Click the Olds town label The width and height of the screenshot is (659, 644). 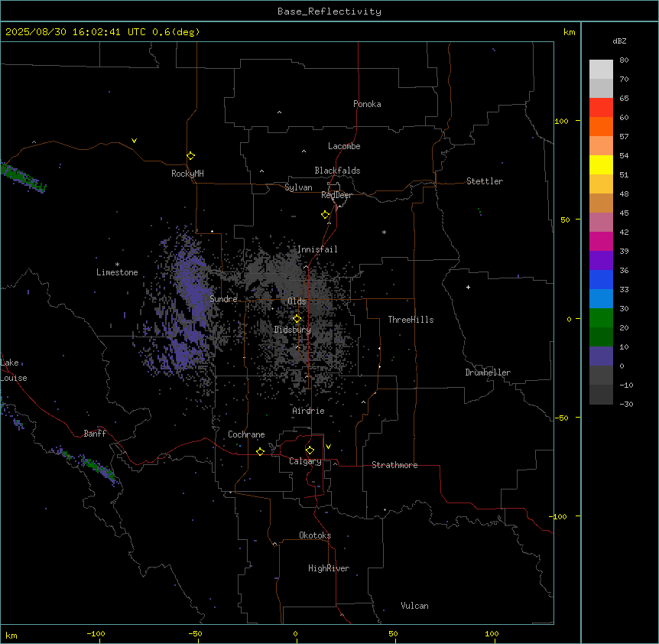pyautogui.click(x=297, y=301)
